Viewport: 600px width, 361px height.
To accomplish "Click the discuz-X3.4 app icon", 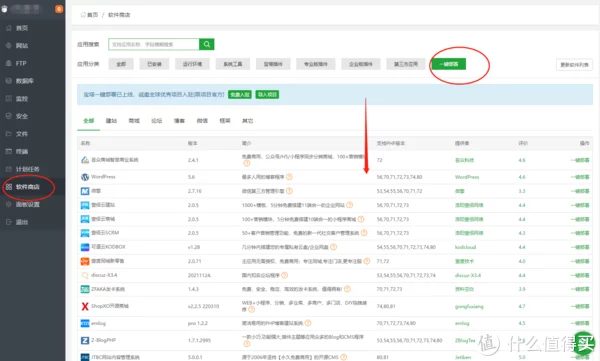I will [x=85, y=275].
